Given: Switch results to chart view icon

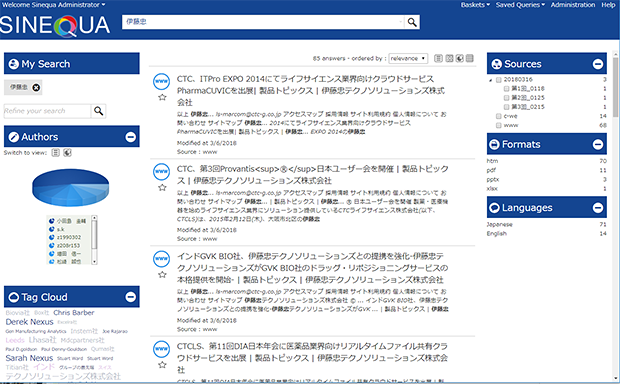Looking at the screenshot, I should (x=459, y=59).
